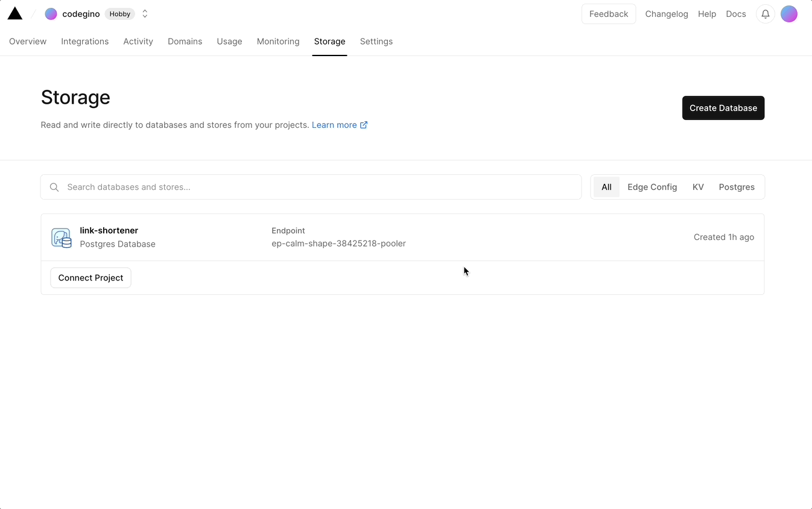The height and width of the screenshot is (509, 812).
Task: Open the Integrations tab
Action: [85, 42]
